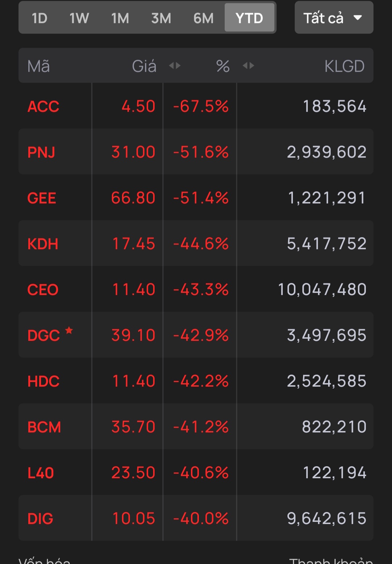
Task: Tap the star icon next to DGC
Action: pyautogui.click(x=69, y=330)
